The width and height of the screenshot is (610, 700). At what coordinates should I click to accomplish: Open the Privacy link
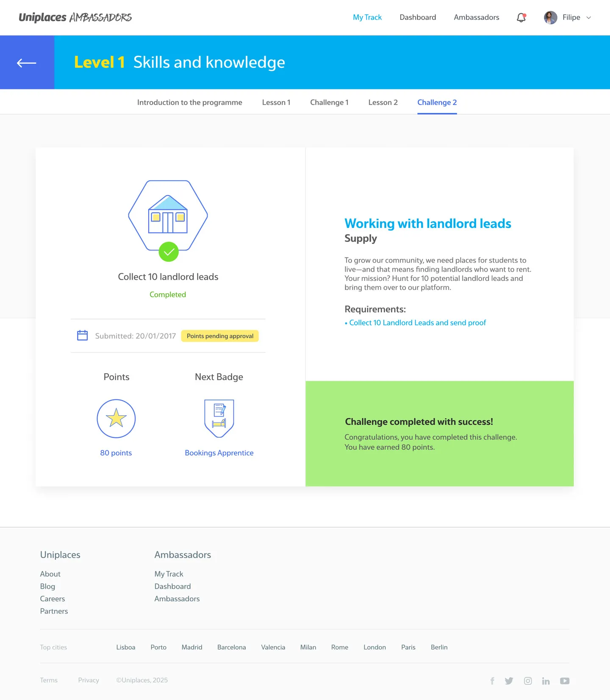(89, 681)
